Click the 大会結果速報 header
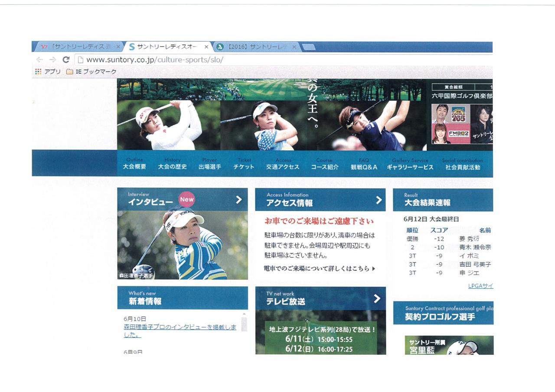This screenshot has width=555, height=392. tap(443, 200)
